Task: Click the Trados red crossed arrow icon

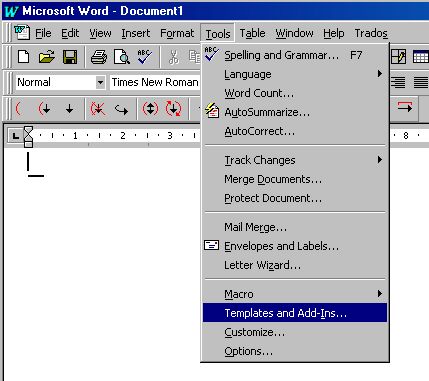Action: click(98, 109)
